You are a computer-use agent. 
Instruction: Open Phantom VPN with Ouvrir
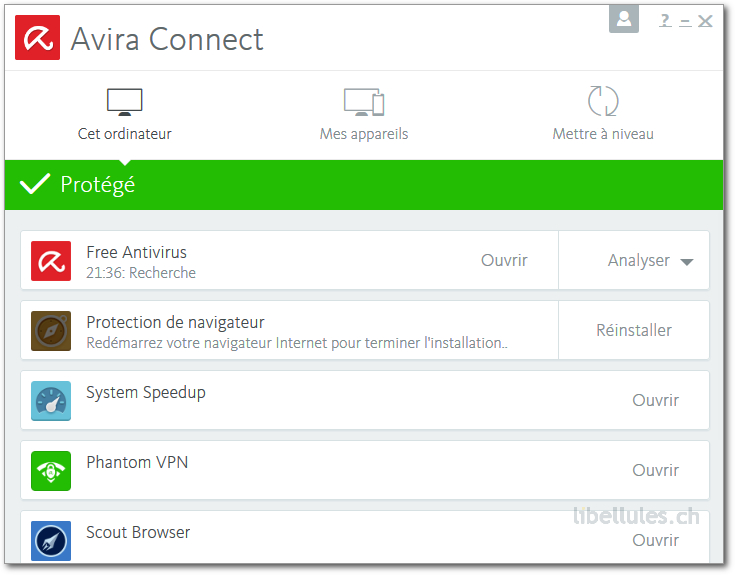656,470
